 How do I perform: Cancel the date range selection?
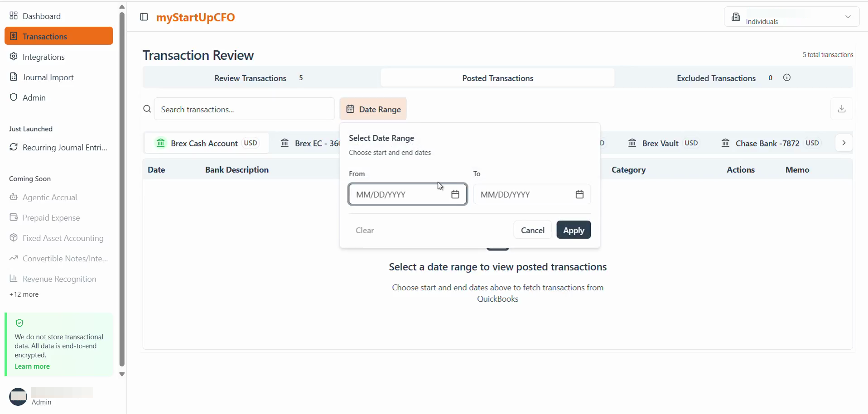(533, 230)
